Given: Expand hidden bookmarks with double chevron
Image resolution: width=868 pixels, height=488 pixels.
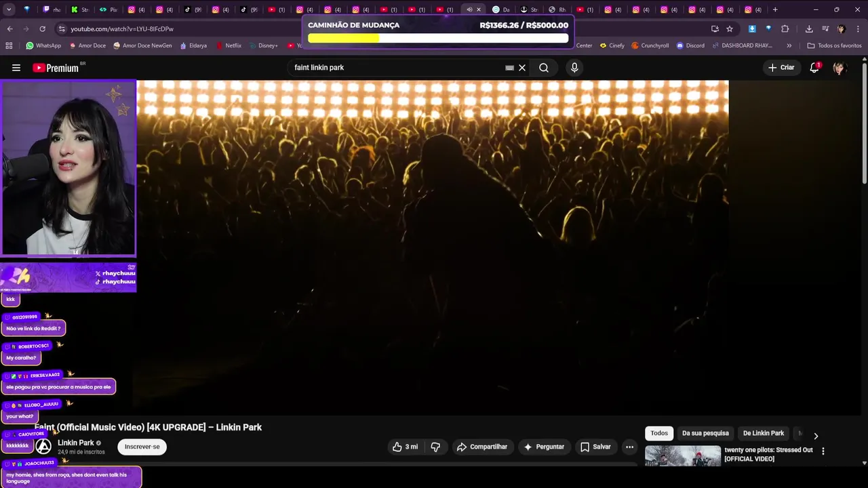Looking at the screenshot, I should pos(789,45).
